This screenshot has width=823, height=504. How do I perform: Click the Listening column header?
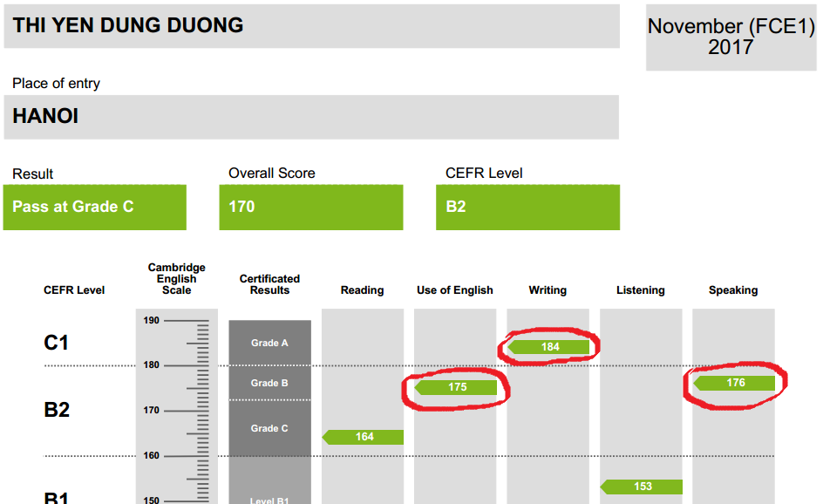641,290
